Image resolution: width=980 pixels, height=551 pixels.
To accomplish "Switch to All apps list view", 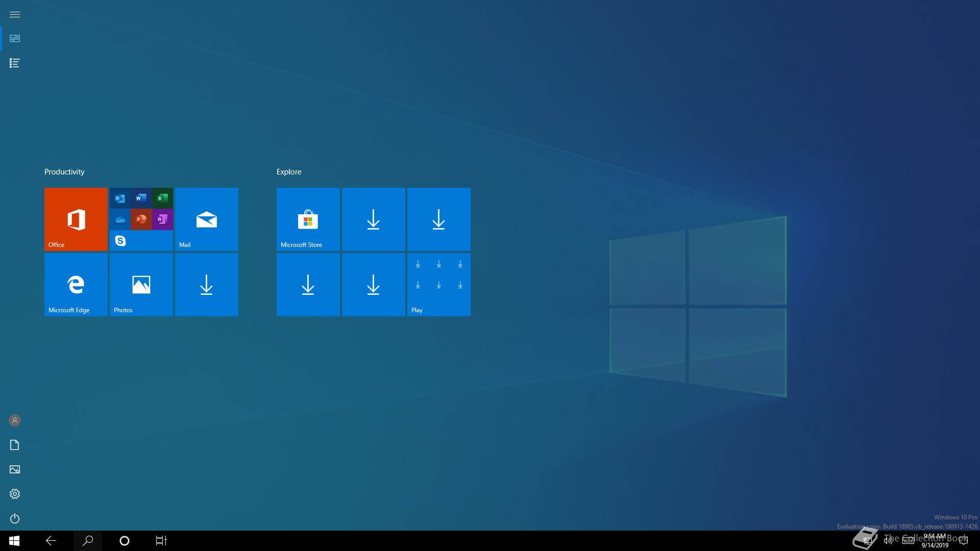I will click(x=15, y=63).
